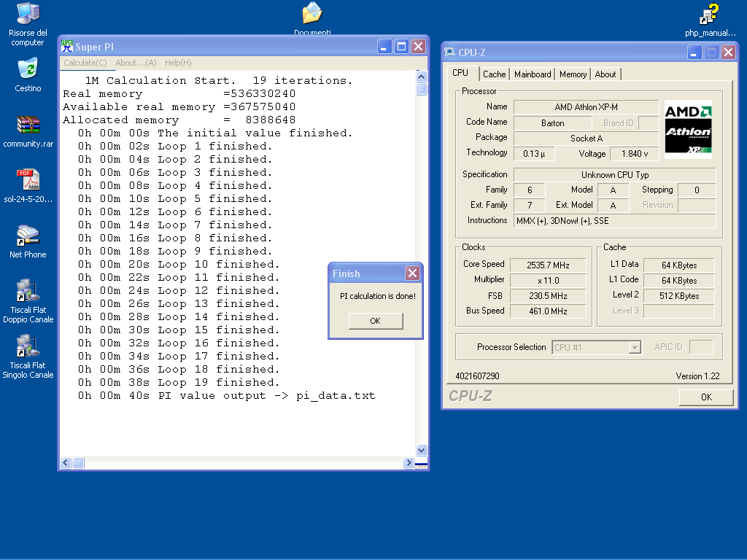Image resolution: width=747 pixels, height=560 pixels.
Task: Click the 'Allocated memory = 8388648' line
Action: point(179,120)
